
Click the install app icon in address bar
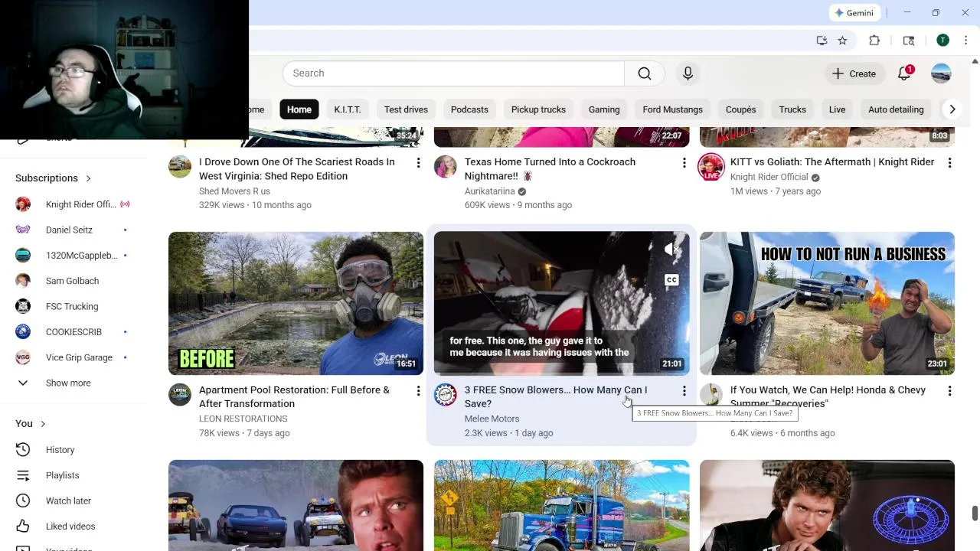coord(822,41)
